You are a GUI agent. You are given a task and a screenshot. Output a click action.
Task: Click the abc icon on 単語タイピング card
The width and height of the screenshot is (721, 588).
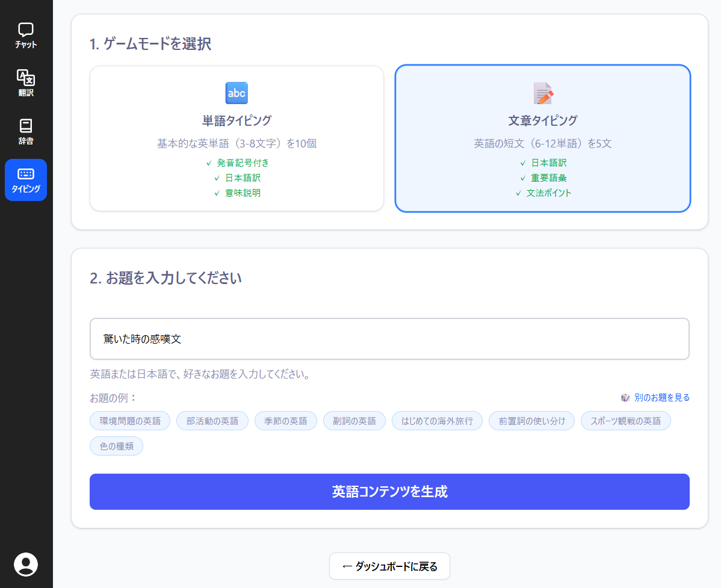[237, 93]
